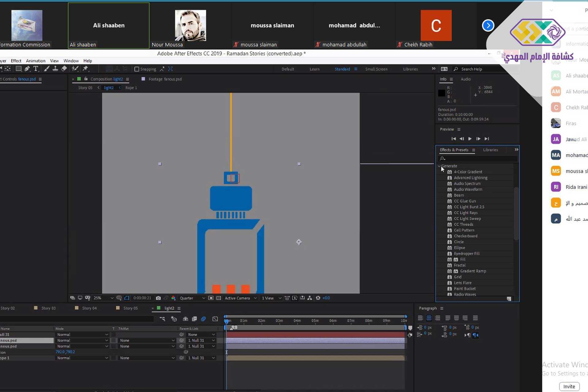
Task: Select the Horizontal Type tool
Action: pyautogui.click(x=36, y=69)
